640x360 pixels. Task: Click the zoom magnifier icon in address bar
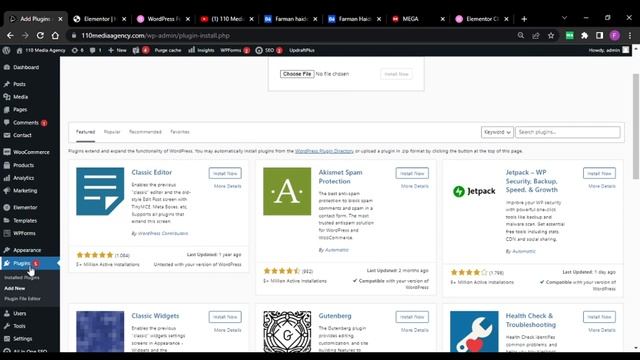[521, 36]
